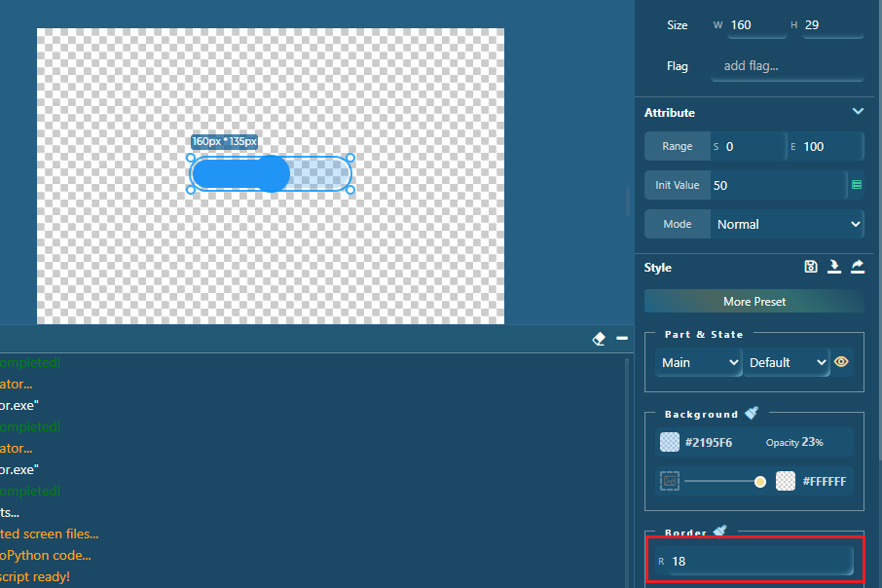The height and width of the screenshot is (588, 882).
Task: Click the import style download icon
Action: click(x=834, y=267)
